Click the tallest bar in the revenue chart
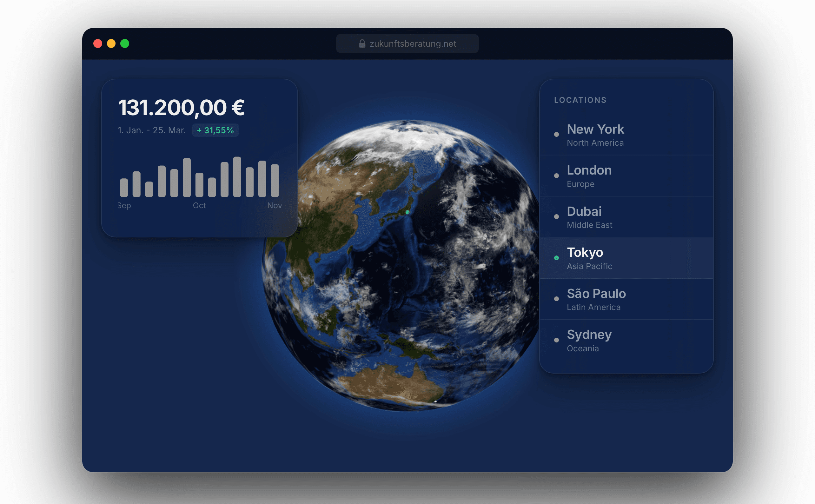The height and width of the screenshot is (504, 815). click(x=237, y=177)
